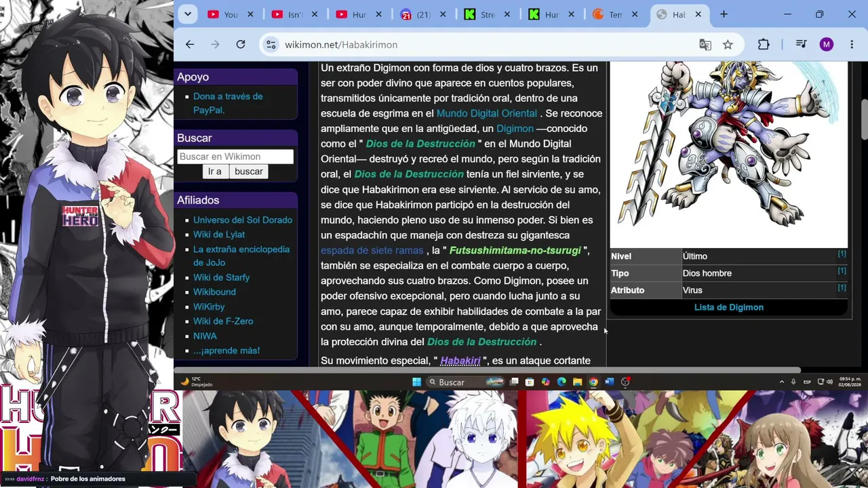Open the 'NIWA' link
868x488 pixels.
click(x=205, y=335)
